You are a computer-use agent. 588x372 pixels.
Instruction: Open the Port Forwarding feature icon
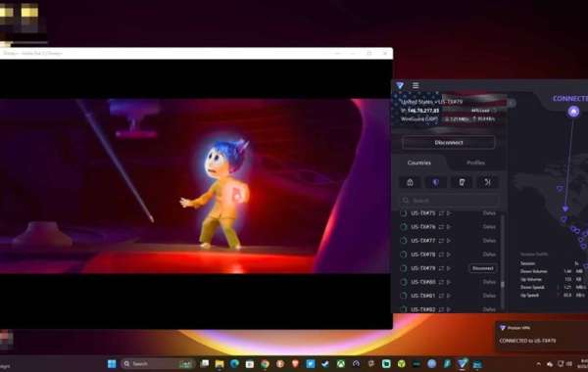click(x=487, y=182)
